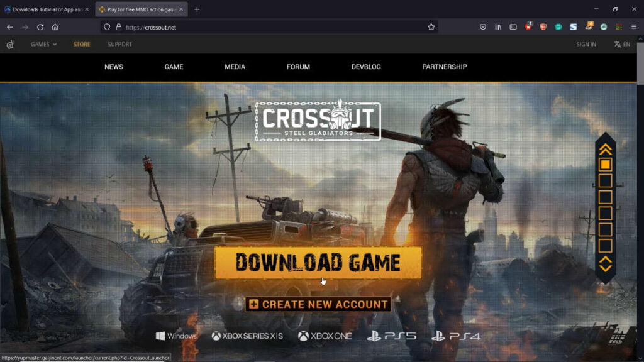The width and height of the screenshot is (644, 362).
Task: Click CREATE NEW ACCOUNT button
Action: 318,304
